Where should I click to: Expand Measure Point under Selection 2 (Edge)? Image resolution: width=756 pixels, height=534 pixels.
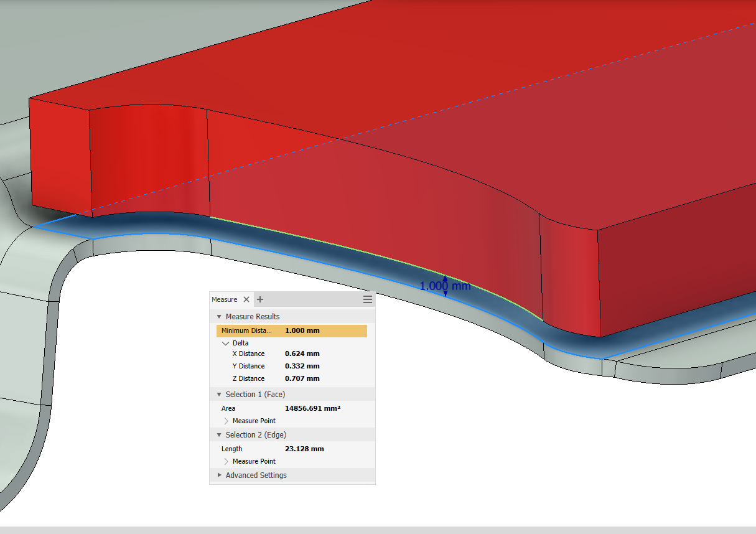(226, 461)
